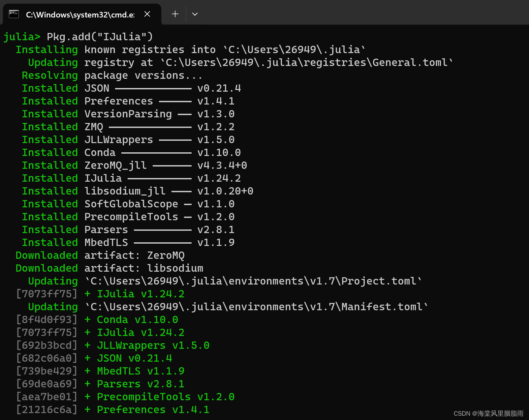
Task: Open a new terminal tab
Action: (175, 14)
